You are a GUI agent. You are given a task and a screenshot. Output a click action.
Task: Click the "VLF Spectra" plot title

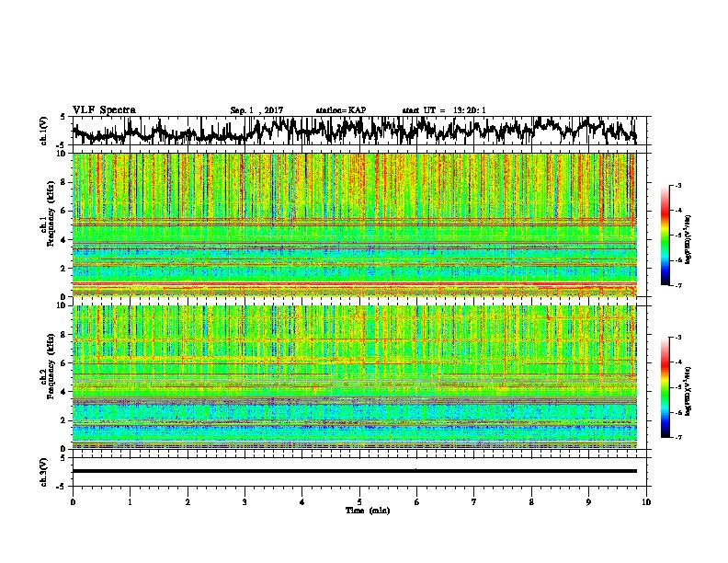click(104, 109)
